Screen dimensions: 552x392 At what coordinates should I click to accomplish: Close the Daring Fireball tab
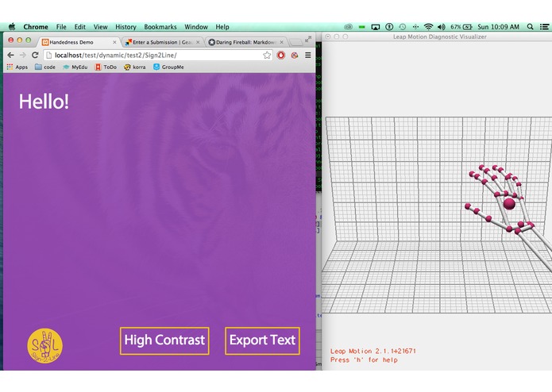pos(281,42)
